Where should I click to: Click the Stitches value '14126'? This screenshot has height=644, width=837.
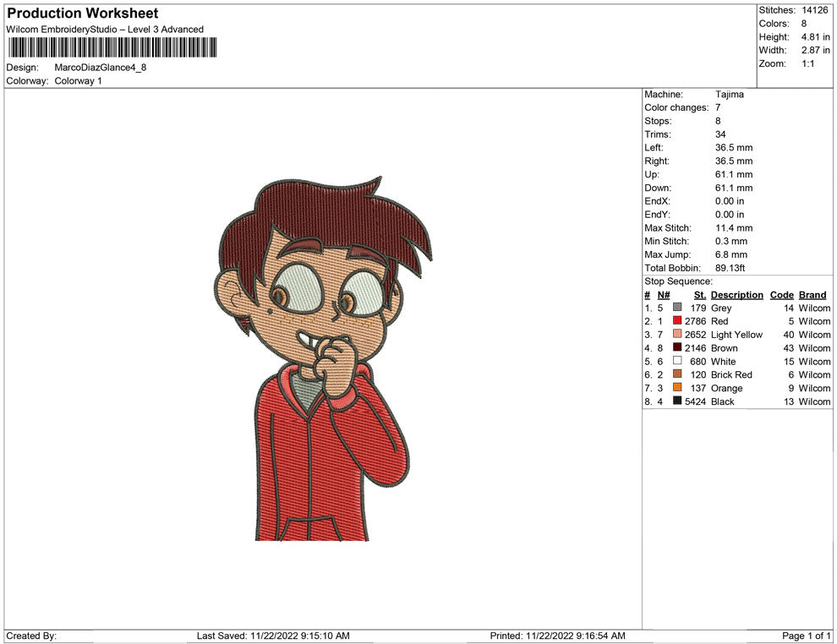pyautogui.click(x=814, y=10)
